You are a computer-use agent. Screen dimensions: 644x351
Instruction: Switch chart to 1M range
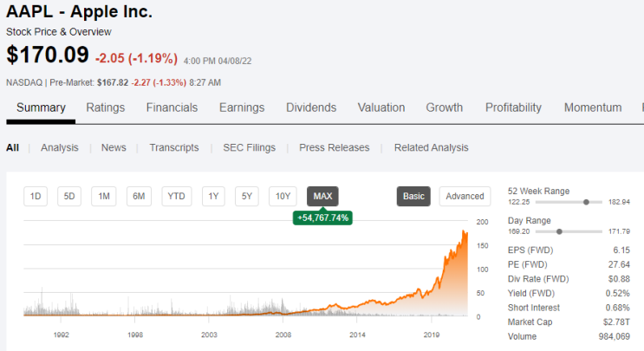[104, 196]
